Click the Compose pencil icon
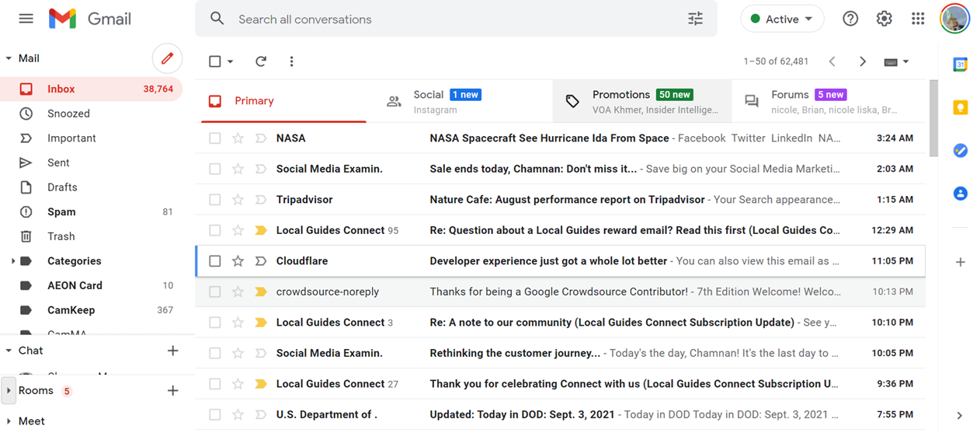 coord(167,58)
